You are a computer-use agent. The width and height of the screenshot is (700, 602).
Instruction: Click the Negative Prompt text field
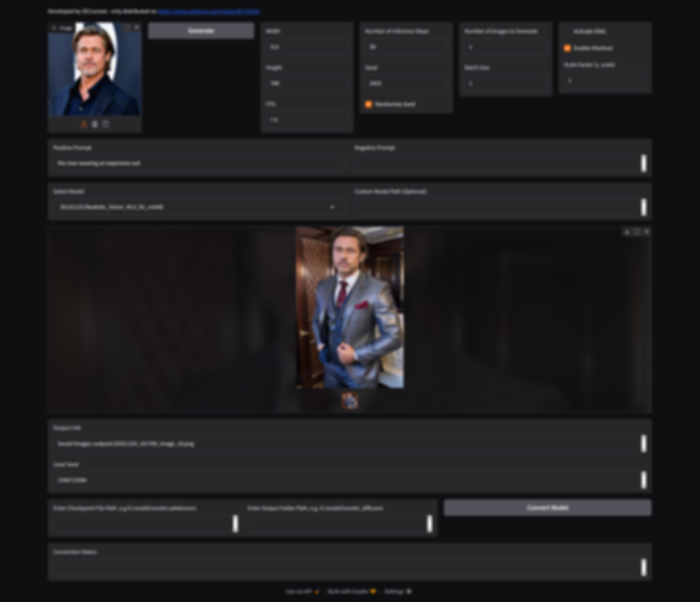[497, 163]
